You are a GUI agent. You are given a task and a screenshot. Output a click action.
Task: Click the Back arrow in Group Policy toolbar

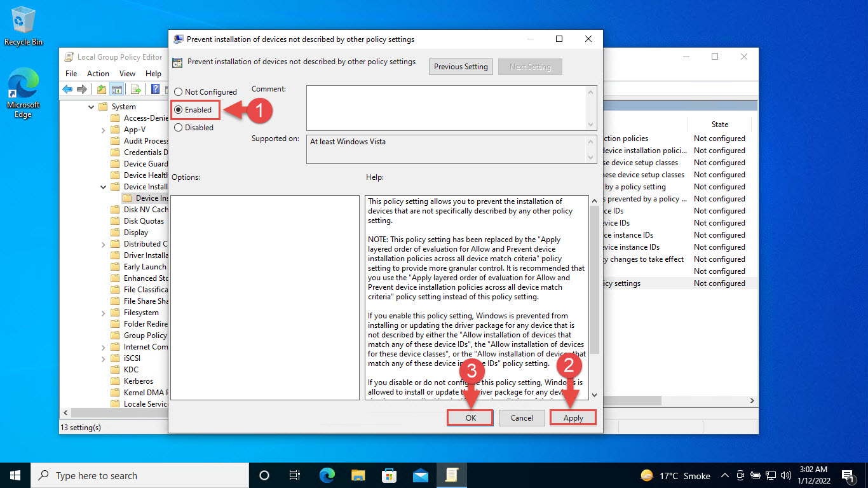click(67, 89)
